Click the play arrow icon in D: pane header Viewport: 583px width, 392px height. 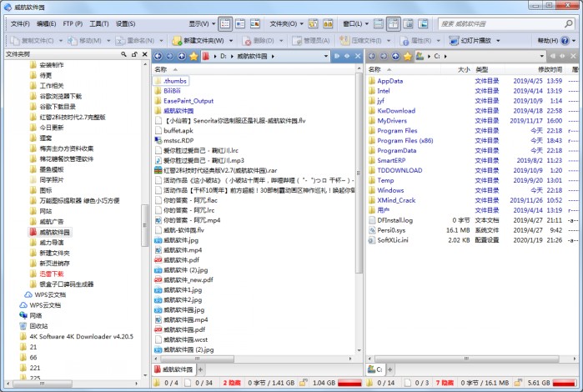(x=337, y=56)
